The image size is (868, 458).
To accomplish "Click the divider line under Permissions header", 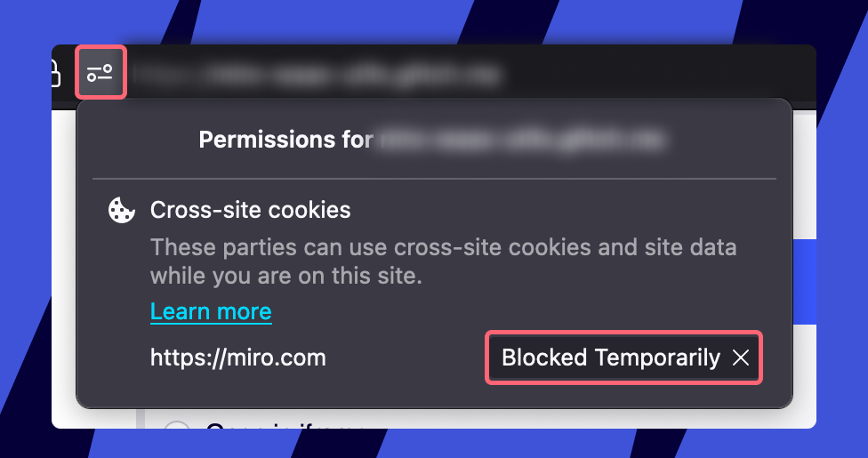I will point(434,179).
